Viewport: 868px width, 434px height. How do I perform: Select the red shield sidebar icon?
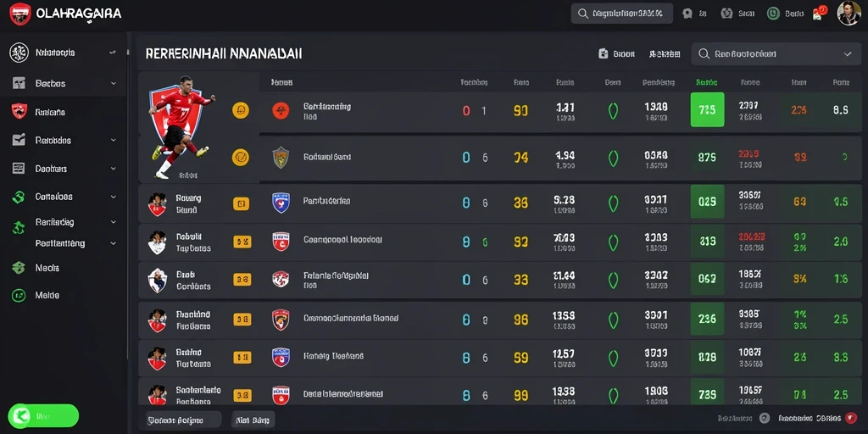coord(19,111)
